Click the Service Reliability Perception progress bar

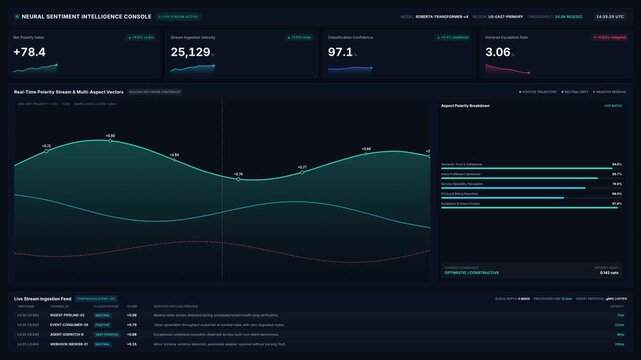point(531,188)
